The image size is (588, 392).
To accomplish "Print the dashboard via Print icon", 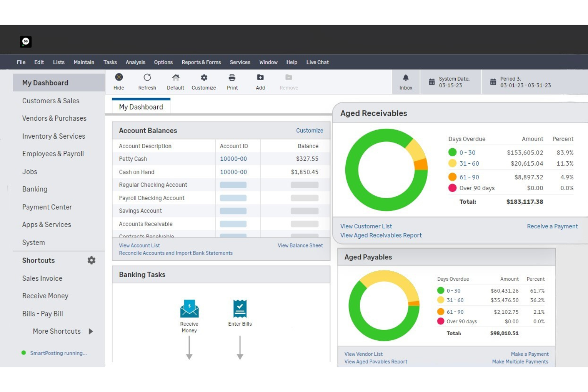I will coord(232,77).
